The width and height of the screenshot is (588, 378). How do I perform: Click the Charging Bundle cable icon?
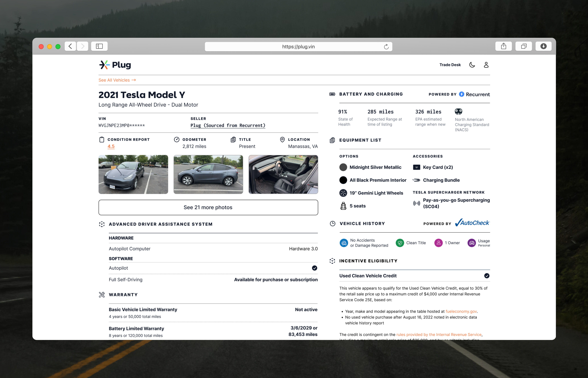pyautogui.click(x=417, y=180)
